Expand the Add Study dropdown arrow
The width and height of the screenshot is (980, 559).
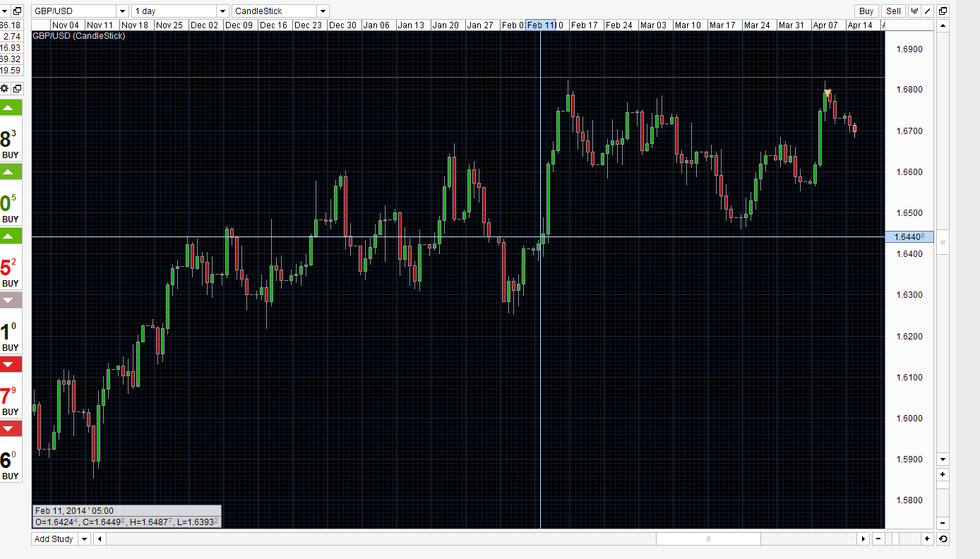pyautogui.click(x=84, y=539)
